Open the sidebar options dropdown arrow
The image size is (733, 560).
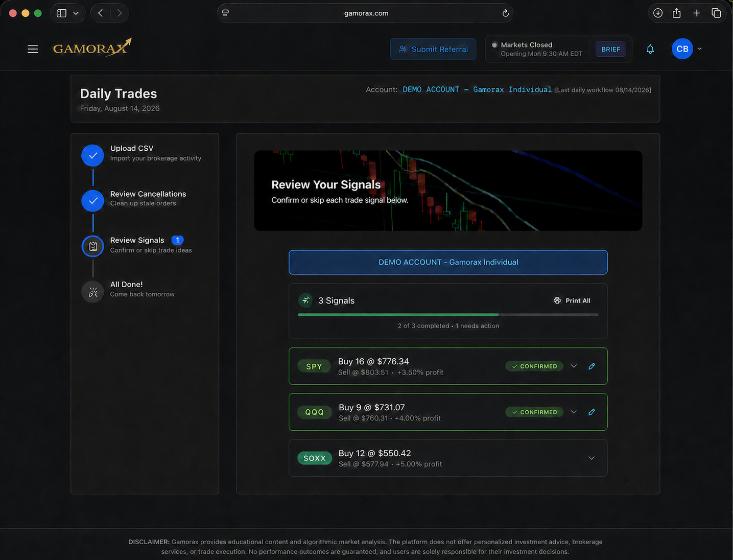76,13
